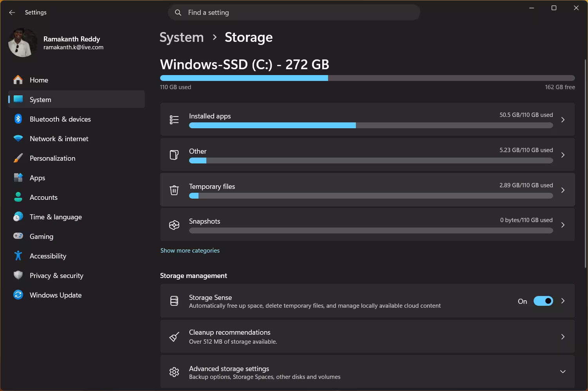Image resolution: width=588 pixels, height=391 pixels.
Task: Click Over 512 MB of storage available text
Action: click(x=233, y=342)
